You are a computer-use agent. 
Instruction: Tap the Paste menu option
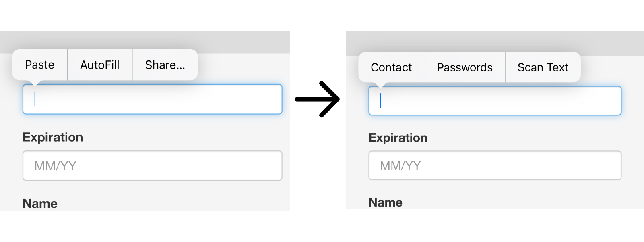[39, 65]
